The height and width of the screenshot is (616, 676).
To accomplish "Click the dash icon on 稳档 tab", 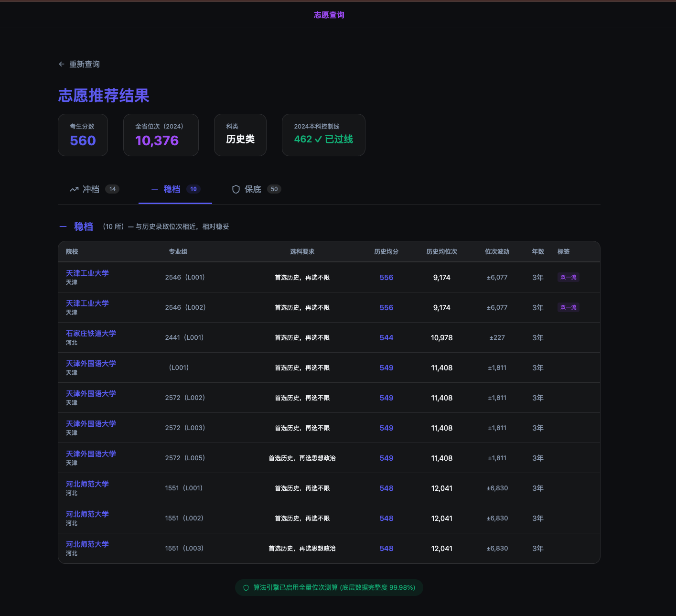I will pyautogui.click(x=155, y=189).
